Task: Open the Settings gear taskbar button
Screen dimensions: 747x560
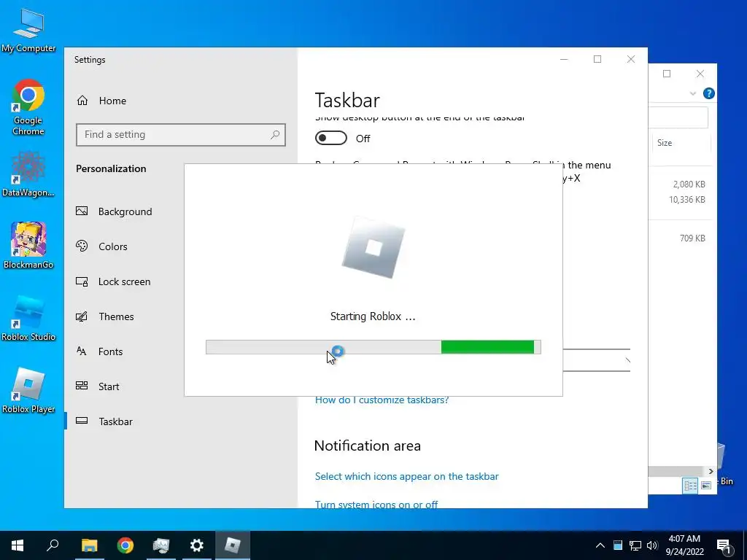Action: pyautogui.click(x=197, y=545)
